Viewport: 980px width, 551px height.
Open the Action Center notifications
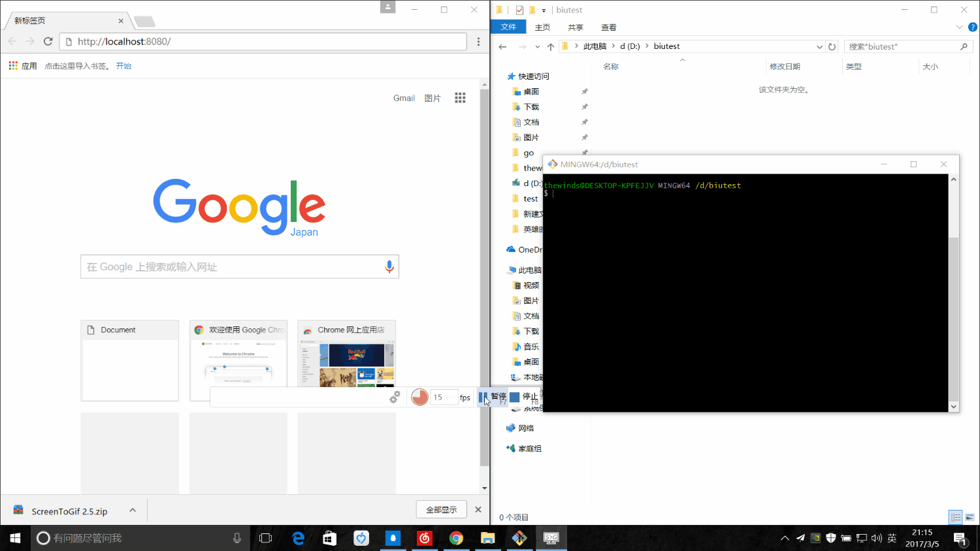point(960,539)
